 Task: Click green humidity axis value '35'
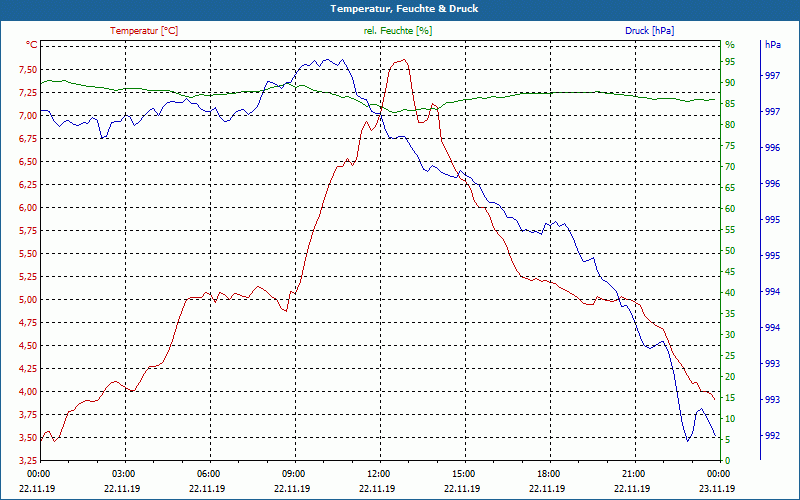[x=730, y=314]
